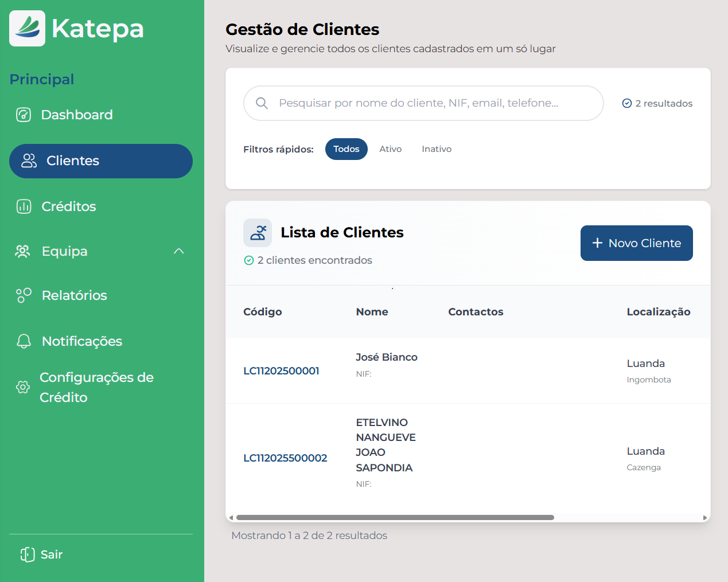Open Configurações de Crédito settings
Screen dimensions: 728x582
[x=96, y=387]
